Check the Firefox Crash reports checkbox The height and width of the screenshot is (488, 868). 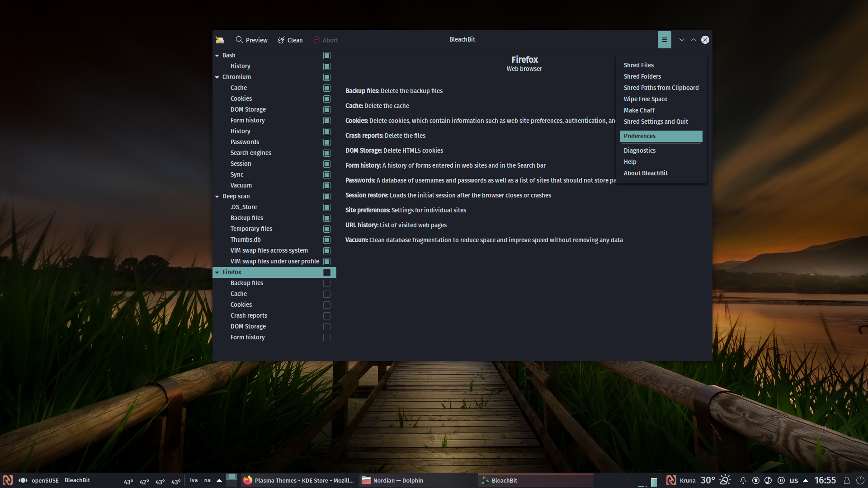click(327, 316)
